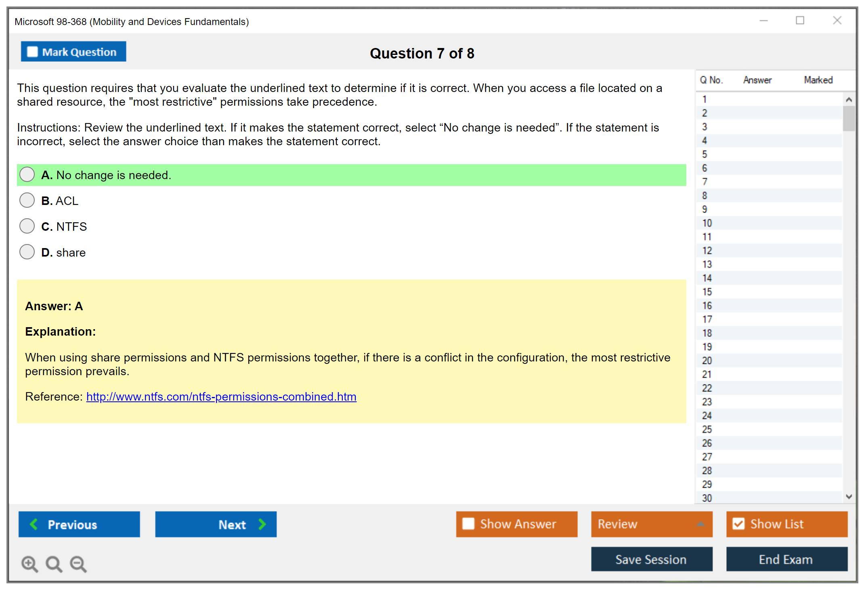Enable the Show Answer checkbox
The width and height of the screenshot is (868, 593).
pos(468,524)
